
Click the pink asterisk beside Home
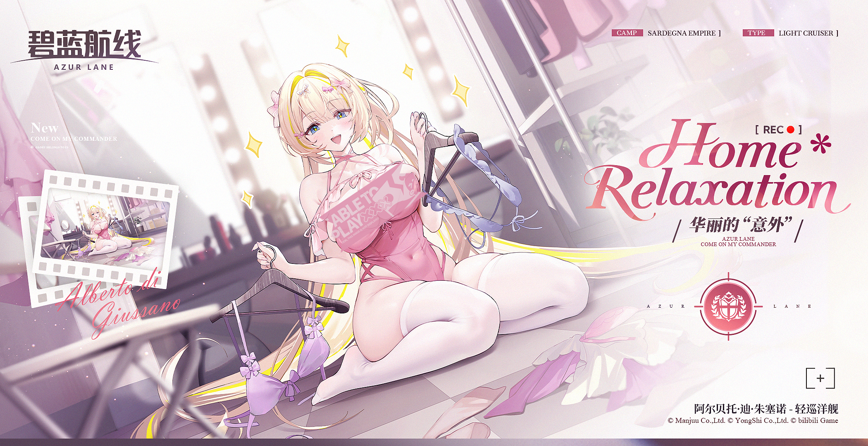click(820, 144)
